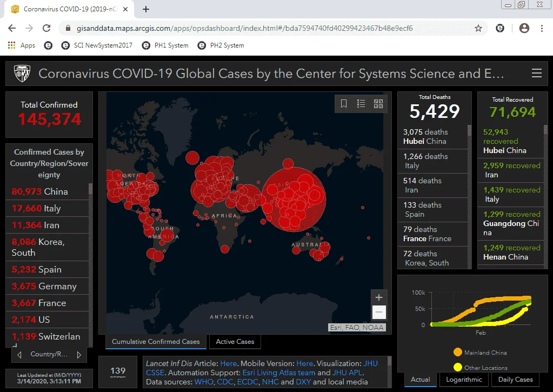This screenshot has height=392, width=553.
Task: Zoom out on the map
Action: coord(379,313)
